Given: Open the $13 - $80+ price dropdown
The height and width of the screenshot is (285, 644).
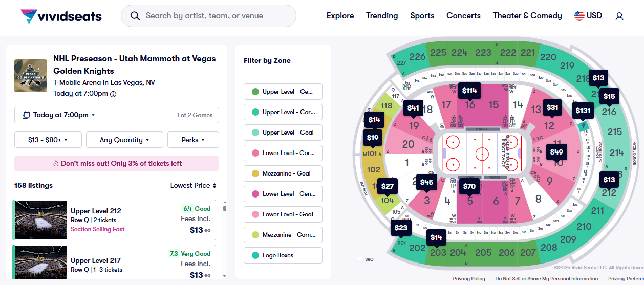Looking at the screenshot, I should coord(48,140).
